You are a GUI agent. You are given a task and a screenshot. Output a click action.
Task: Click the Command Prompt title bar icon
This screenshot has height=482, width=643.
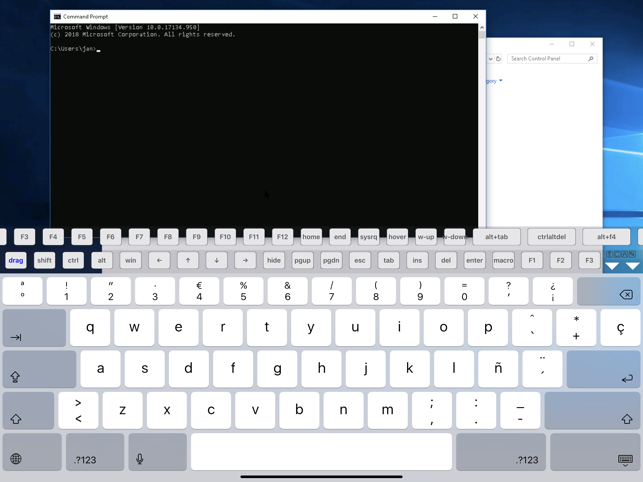[x=57, y=16]
